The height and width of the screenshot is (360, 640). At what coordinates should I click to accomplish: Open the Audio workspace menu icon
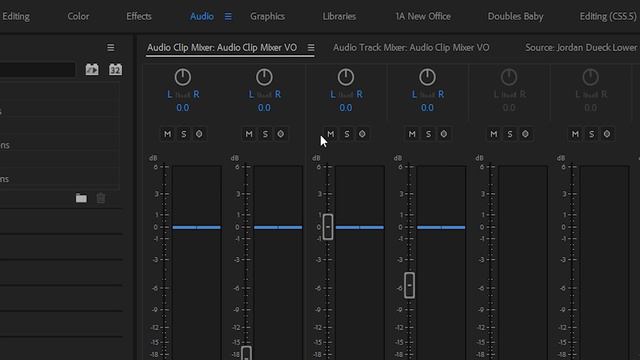(x=228, y=16)
